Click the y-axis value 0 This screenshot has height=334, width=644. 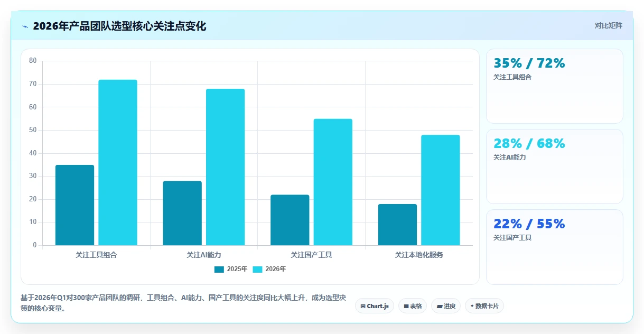tap(35, 245)
